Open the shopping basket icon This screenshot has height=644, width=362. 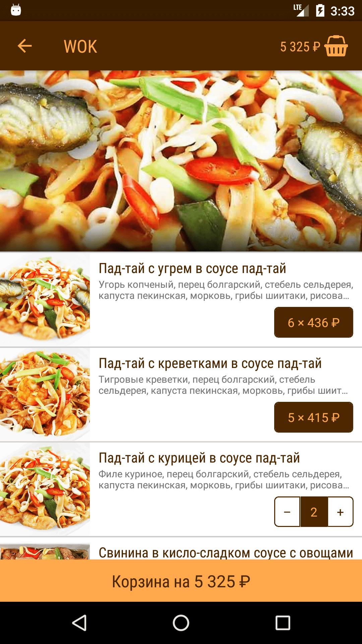click(x=336, y=46)
